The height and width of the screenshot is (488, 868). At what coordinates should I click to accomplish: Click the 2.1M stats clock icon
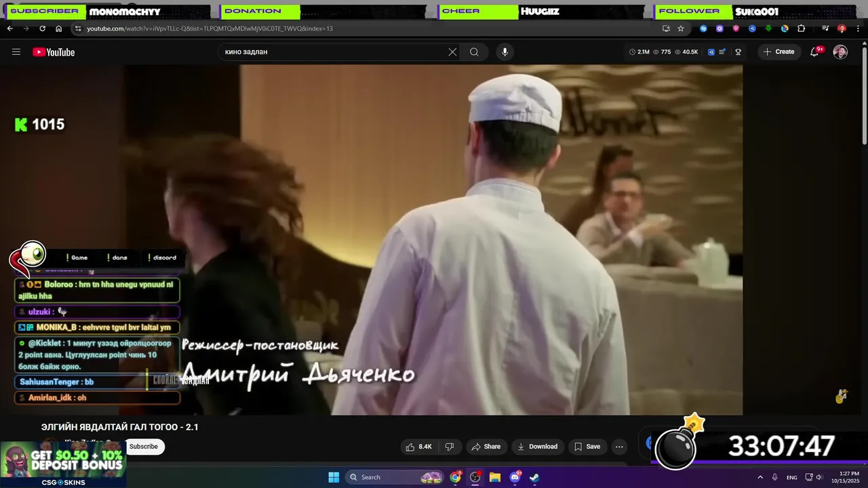[x=632, y=52]
